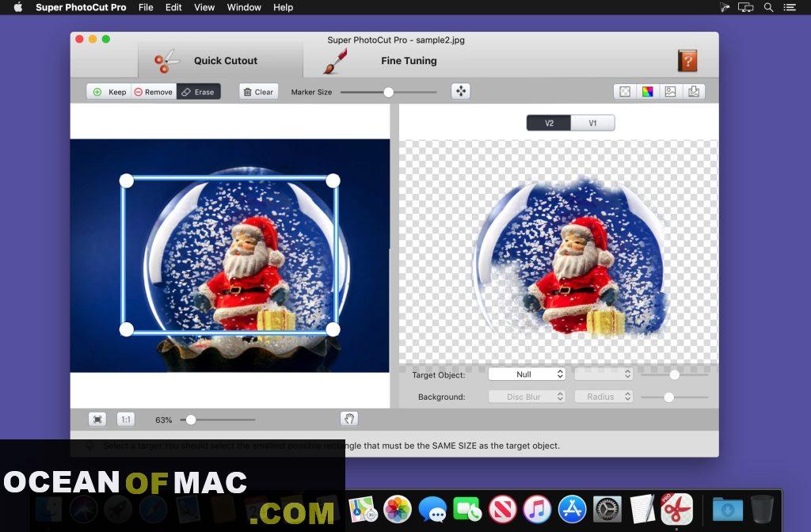The width and height of the screenshot is (811, 532).
Task: Open the Help menu
Action: [283, 7]
